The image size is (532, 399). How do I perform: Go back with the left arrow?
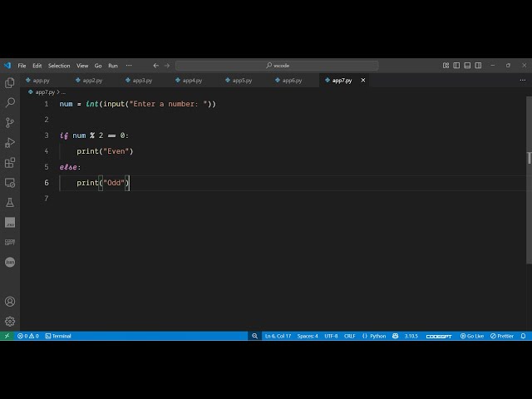155,66
